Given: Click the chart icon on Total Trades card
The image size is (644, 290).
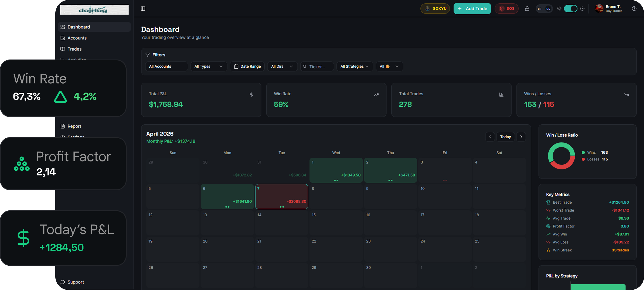Looking at the screenshot, I should [x=501, y=95].
